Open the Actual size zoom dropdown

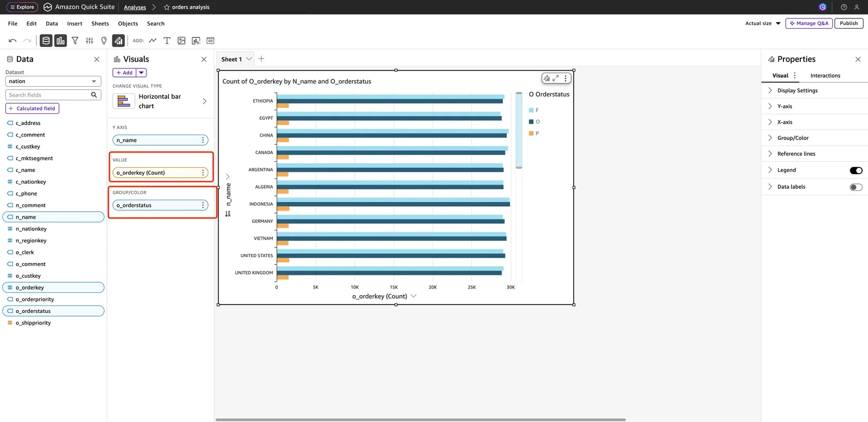[763, 23]
